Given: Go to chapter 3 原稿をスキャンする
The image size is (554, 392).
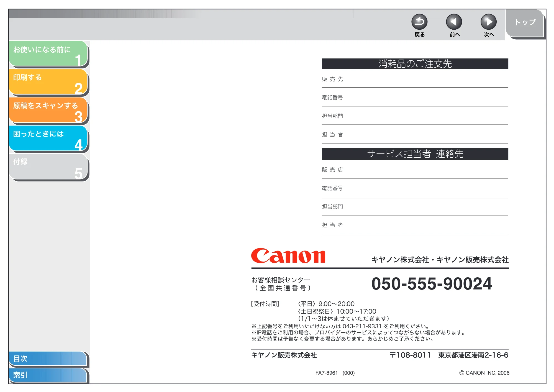Looking at the screenshot, I should [48, 110].
